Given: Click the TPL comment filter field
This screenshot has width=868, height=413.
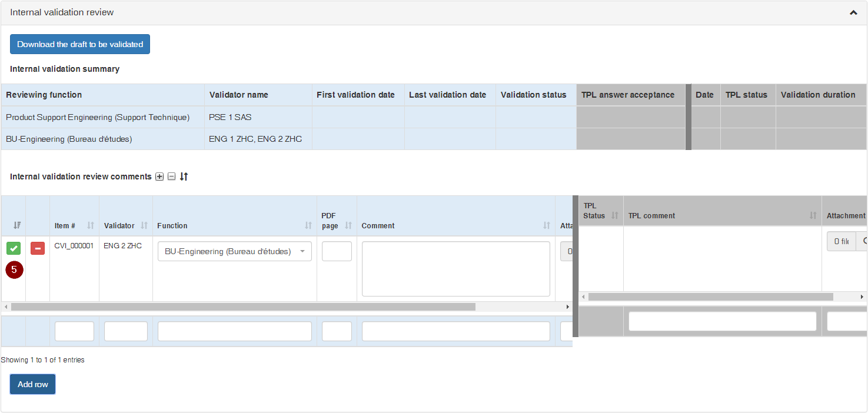Looking at the screenshot, I should click(722, 321).
